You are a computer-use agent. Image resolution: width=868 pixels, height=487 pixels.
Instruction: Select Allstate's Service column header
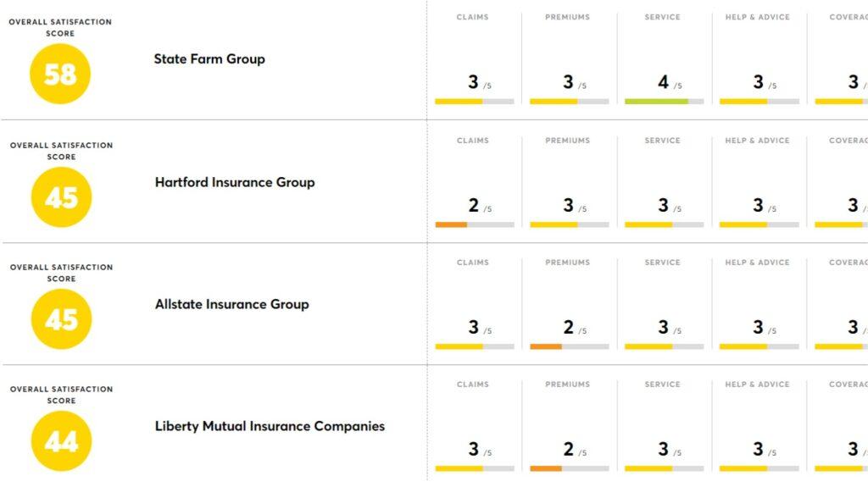click(663, 263)
